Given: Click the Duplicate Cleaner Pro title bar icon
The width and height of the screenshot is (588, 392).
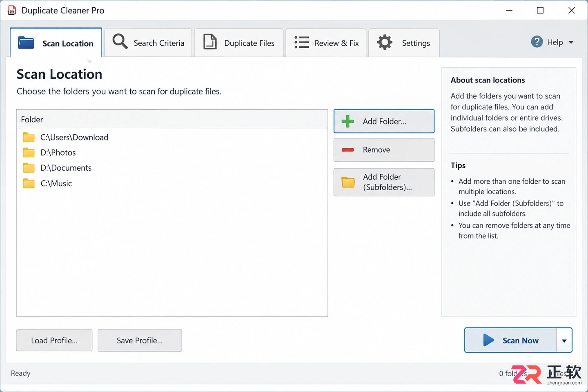Looking at the screenshot, I should (x=12, y=10).
